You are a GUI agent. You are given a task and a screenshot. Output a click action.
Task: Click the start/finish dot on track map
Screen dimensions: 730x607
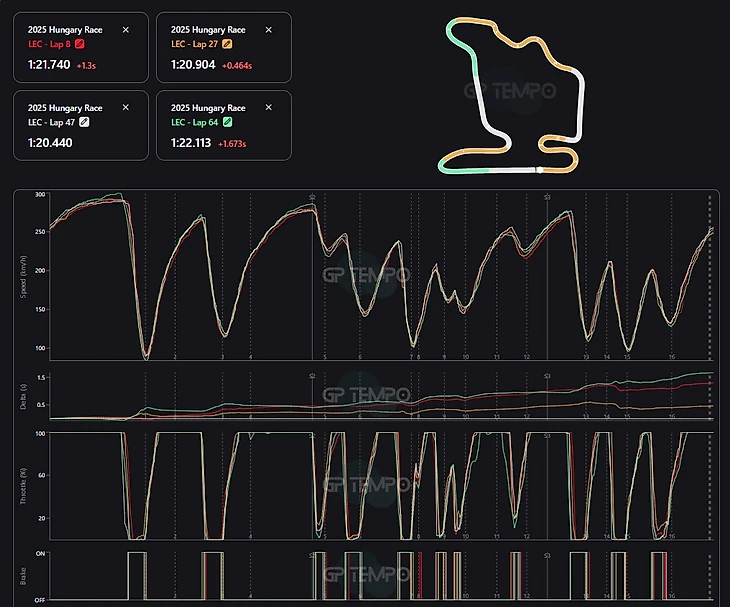point(540,170)
